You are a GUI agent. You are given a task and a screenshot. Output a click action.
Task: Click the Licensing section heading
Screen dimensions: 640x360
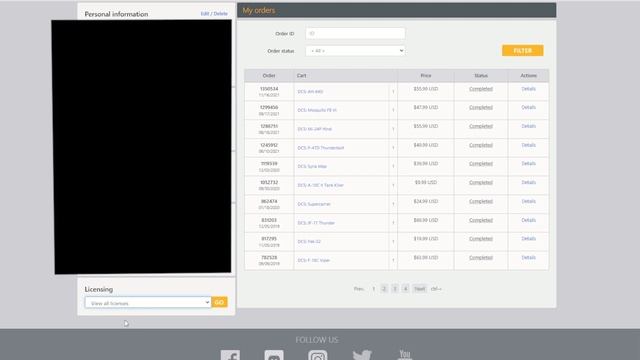(99, 289)
